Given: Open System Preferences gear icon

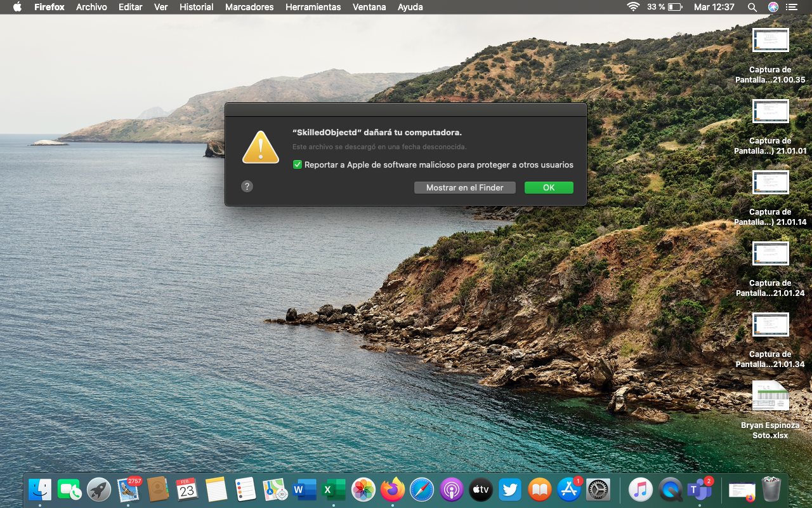Looking at the screenshot, I should pyautogui.click(x=598, y=490).
